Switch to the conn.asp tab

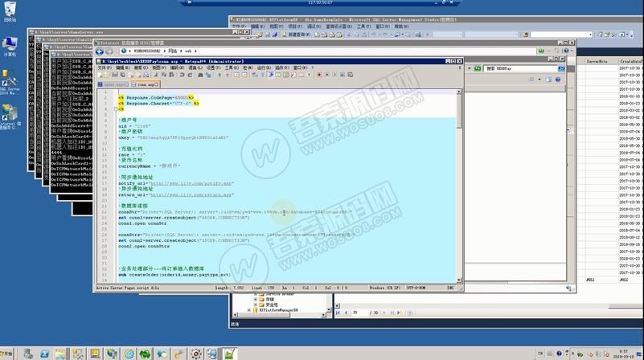[145, 84]
